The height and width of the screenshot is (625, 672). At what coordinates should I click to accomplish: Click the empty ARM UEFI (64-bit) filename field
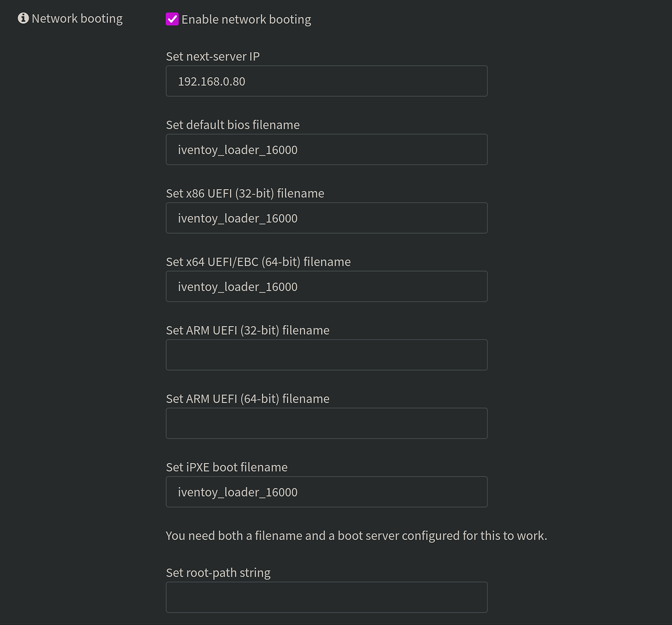(x=326, y=423)
